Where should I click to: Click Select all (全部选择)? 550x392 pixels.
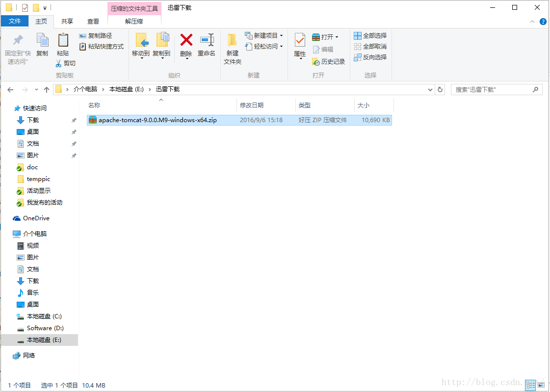[x=370, y=36]
